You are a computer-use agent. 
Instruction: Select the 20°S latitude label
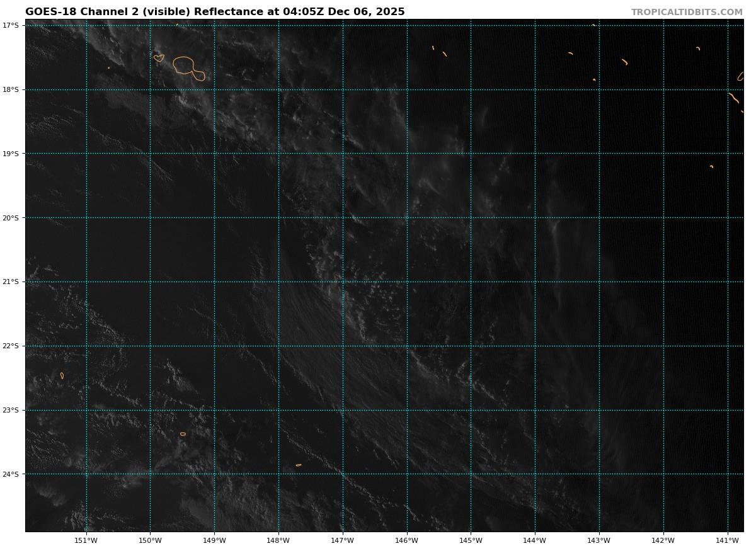11,218
